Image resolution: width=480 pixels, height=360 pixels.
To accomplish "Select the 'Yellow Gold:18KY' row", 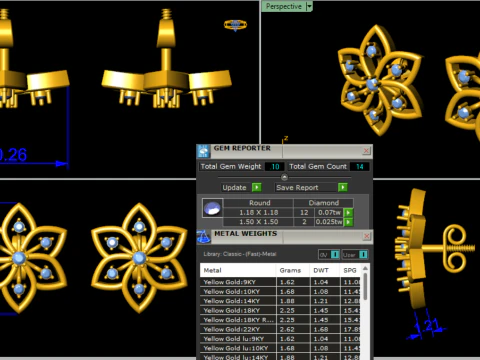I will pos(280,310).
